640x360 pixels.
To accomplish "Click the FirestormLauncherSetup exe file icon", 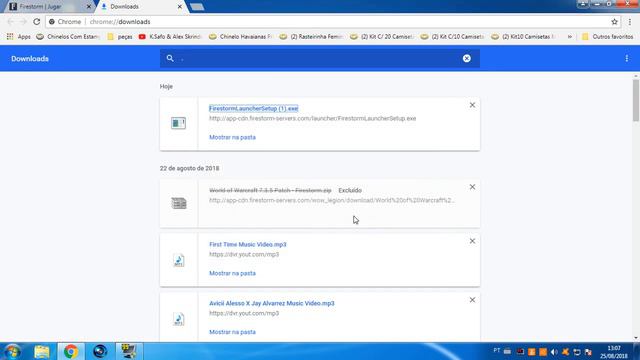I will pos(178,123).
